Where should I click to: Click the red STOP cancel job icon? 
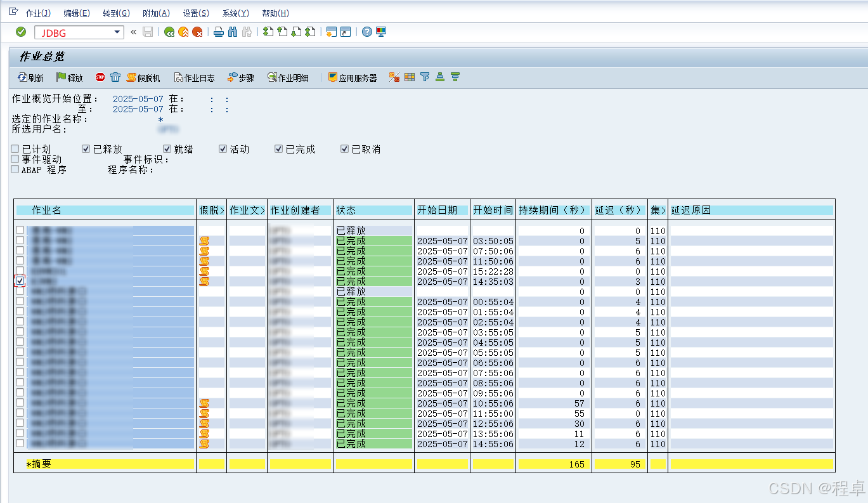pyautogui.click(x=100, y=77)
